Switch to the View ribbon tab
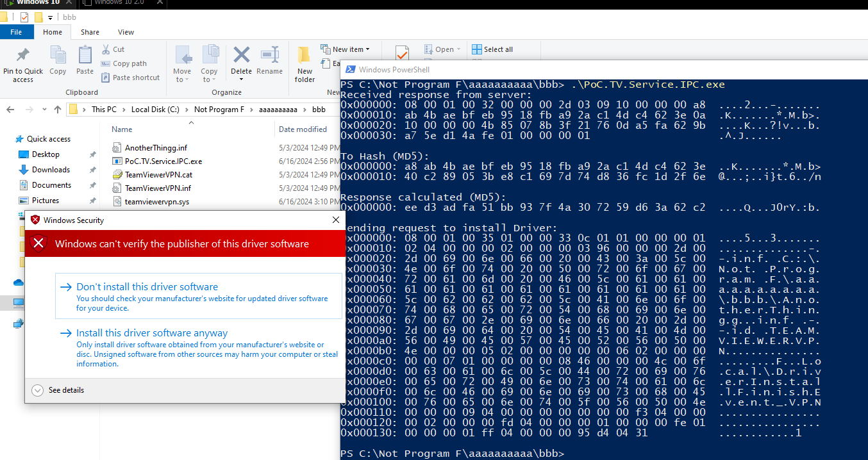This screenshot has height=460, width=868. click(126, 32)
